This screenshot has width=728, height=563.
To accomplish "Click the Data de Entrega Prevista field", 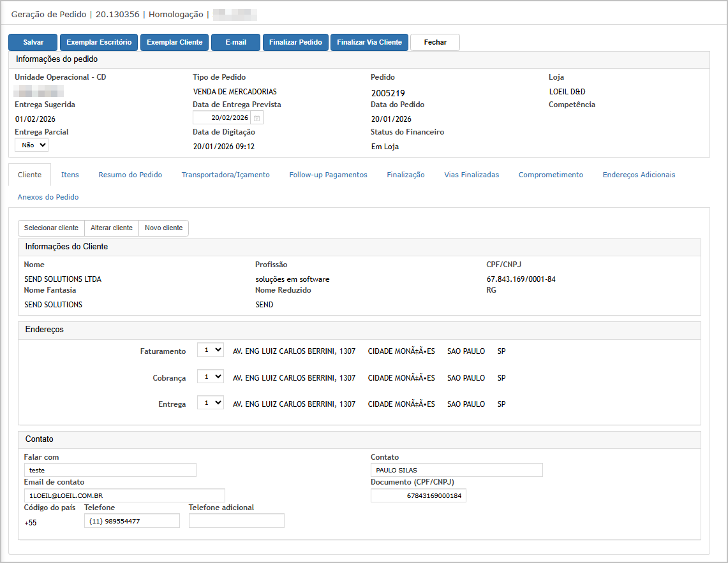I will [221, 118].
